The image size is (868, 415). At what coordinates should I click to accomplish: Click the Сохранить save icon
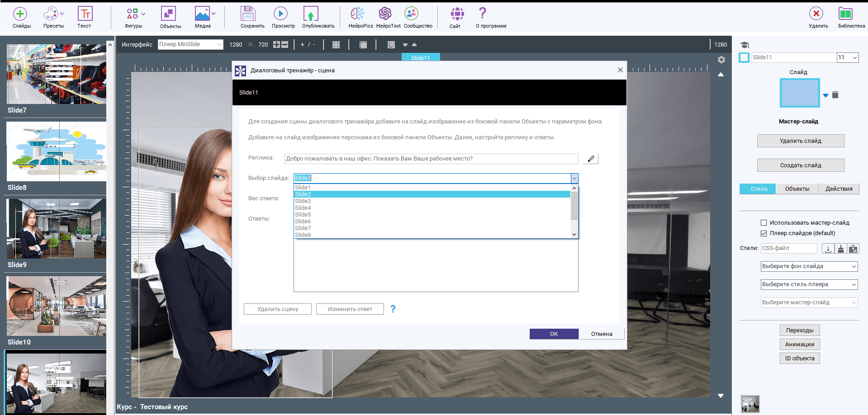[248, 14]
